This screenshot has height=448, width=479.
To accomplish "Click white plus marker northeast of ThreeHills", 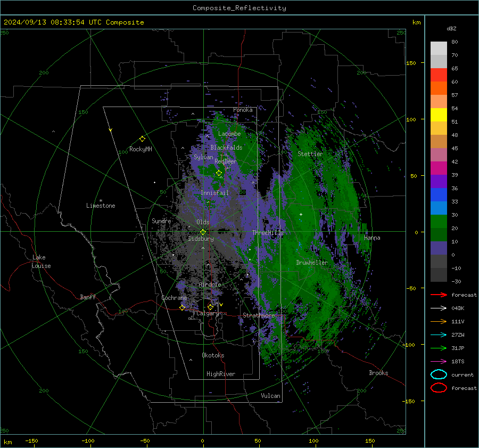I will (301, 214).
